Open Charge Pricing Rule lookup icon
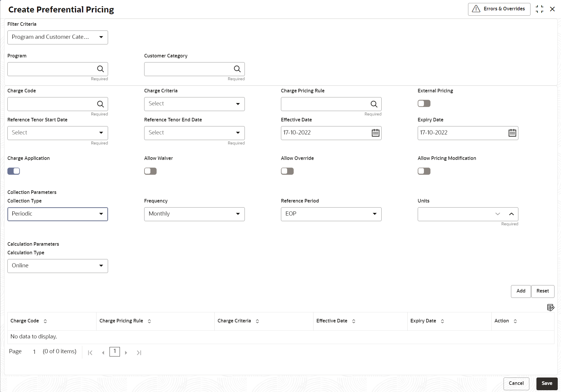The height and width of the screenshot is (392, 561). (374, 104)
